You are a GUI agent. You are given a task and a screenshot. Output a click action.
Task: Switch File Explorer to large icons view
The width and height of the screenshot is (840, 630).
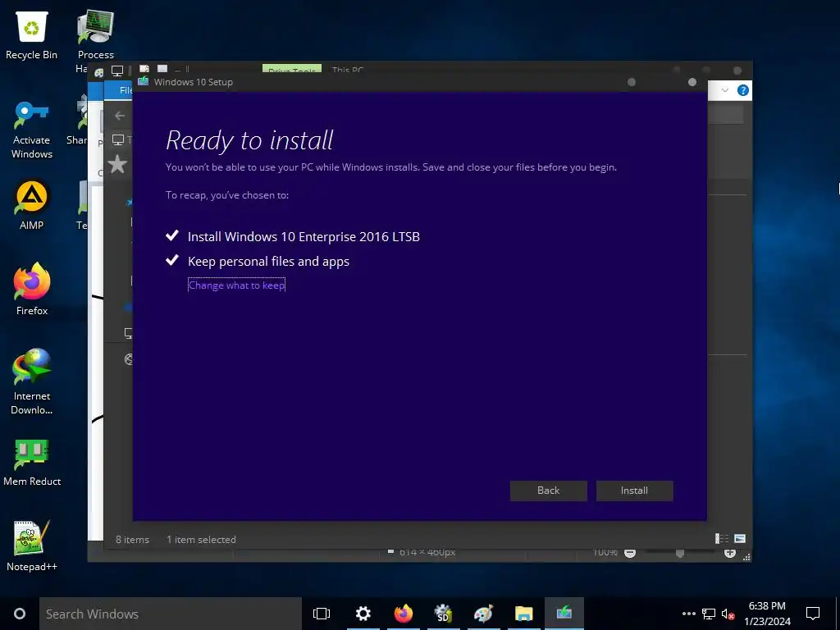pos(740,538)
